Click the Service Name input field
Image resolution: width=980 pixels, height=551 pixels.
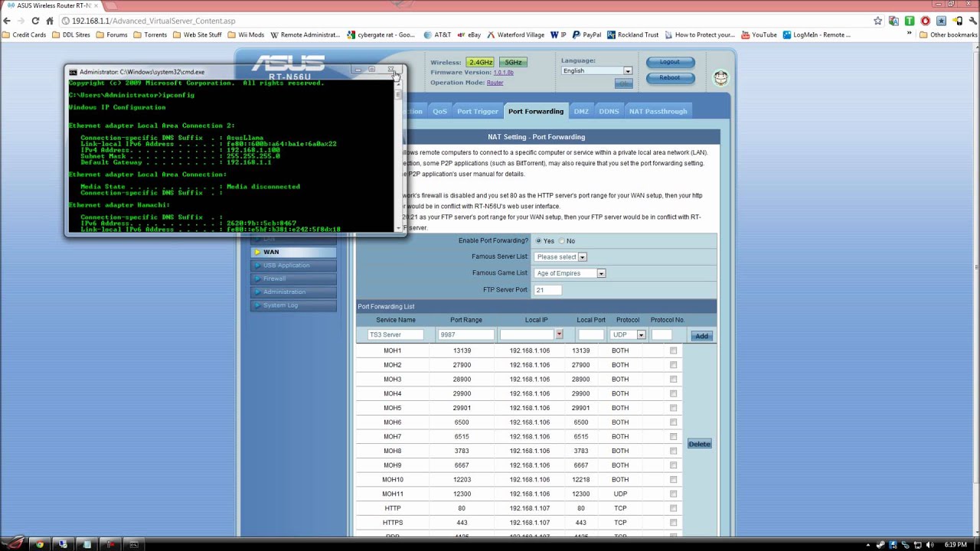395,334
